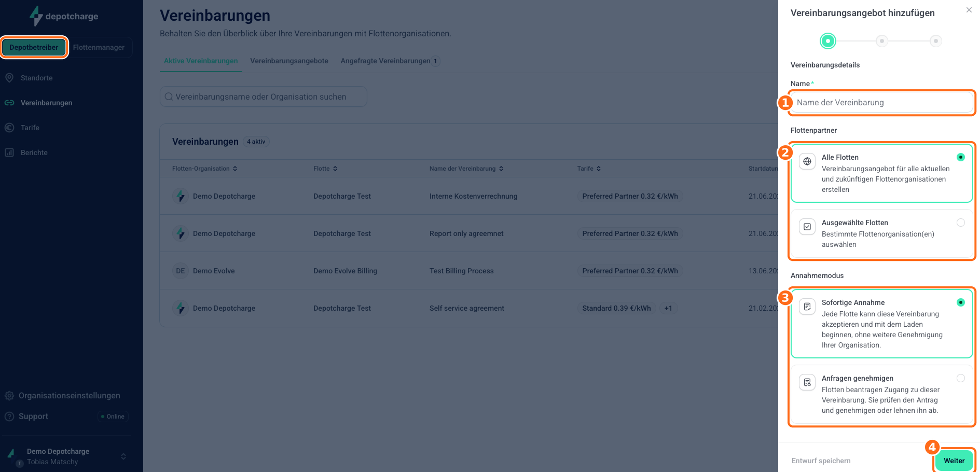Click the organisation avatar in Self service agreement row
The width and height of the screenshot is (980, 472).
coord(181,308)
